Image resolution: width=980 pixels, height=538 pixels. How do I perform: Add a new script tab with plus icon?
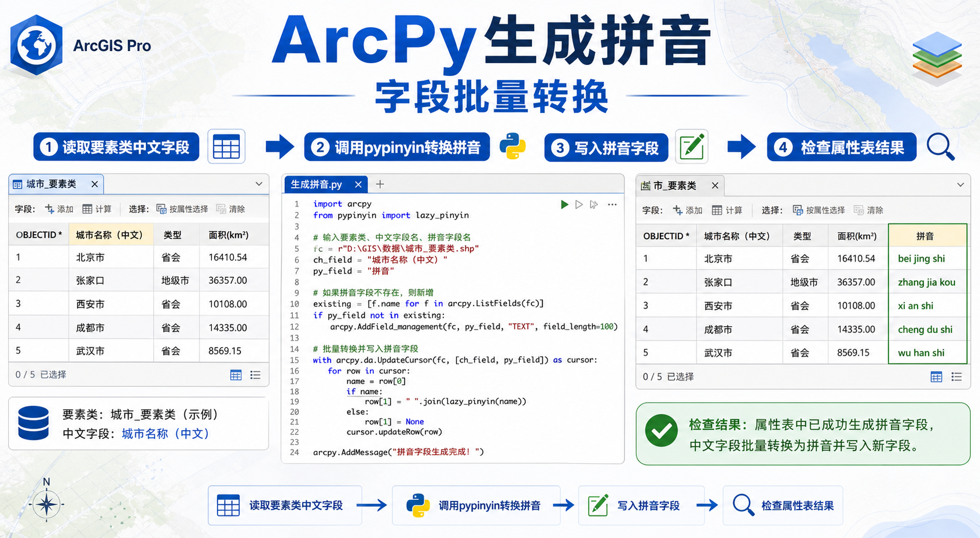(380, 184)
